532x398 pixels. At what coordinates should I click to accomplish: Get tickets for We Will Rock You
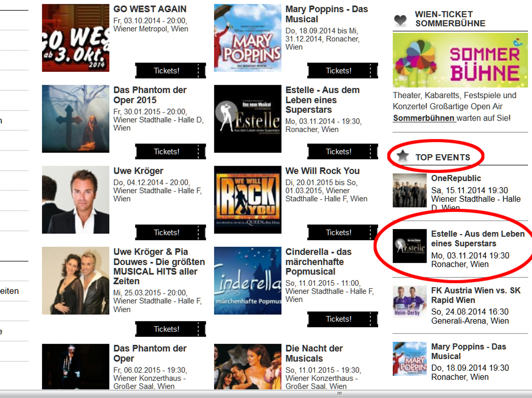(343, 233)
